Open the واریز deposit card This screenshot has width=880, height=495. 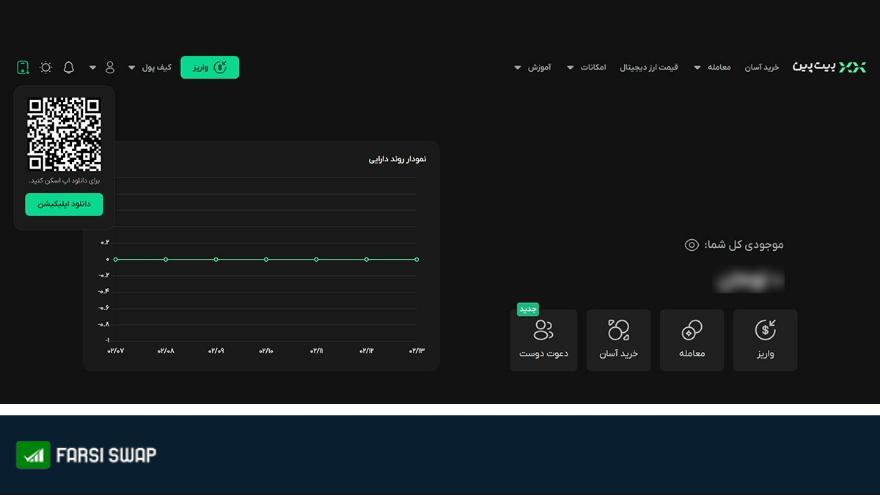(765, 340)
